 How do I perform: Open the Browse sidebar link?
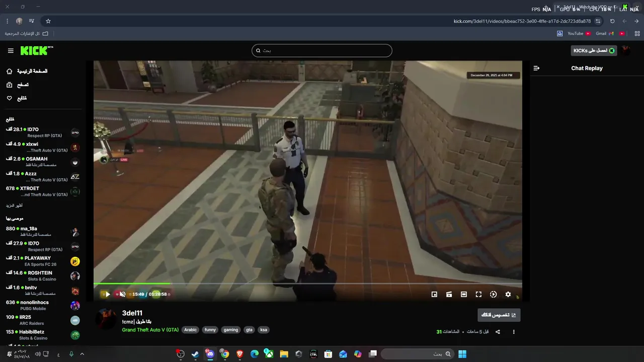[18, 84]
